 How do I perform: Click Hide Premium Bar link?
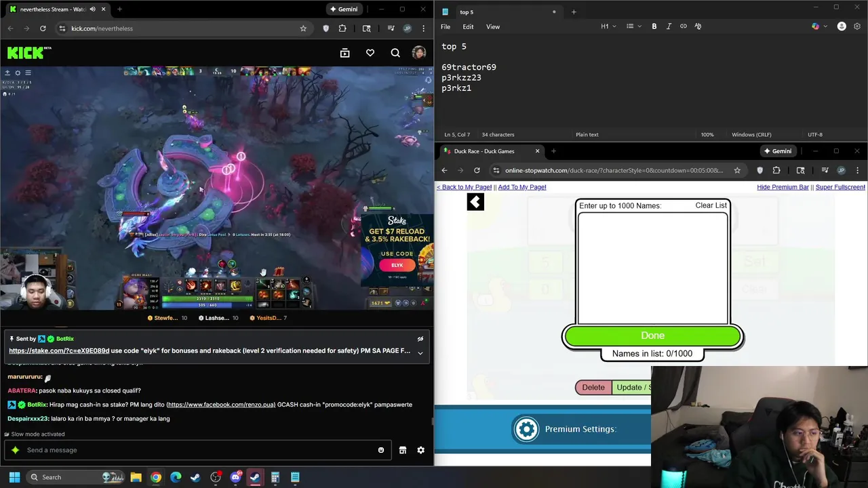(783, 187)
